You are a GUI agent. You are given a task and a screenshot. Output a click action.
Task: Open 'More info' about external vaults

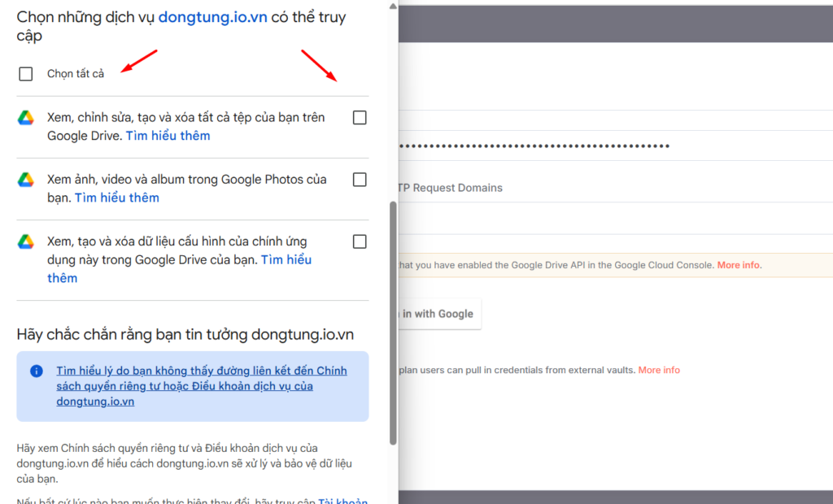[x=659, y=370]
